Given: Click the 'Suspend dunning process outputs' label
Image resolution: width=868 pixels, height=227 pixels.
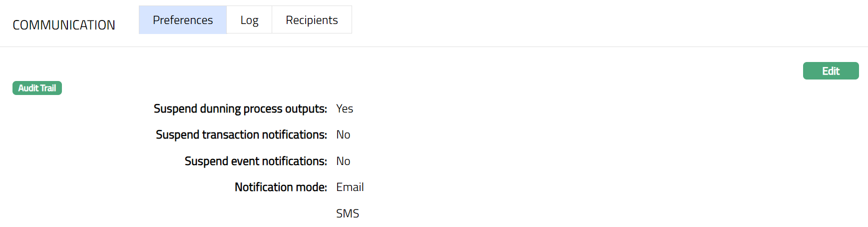Looking at the screenshot, I should [x=240, y=108].
